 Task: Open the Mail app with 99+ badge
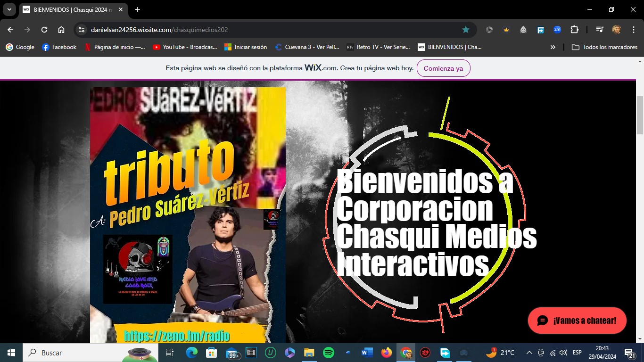pos(232,353)
